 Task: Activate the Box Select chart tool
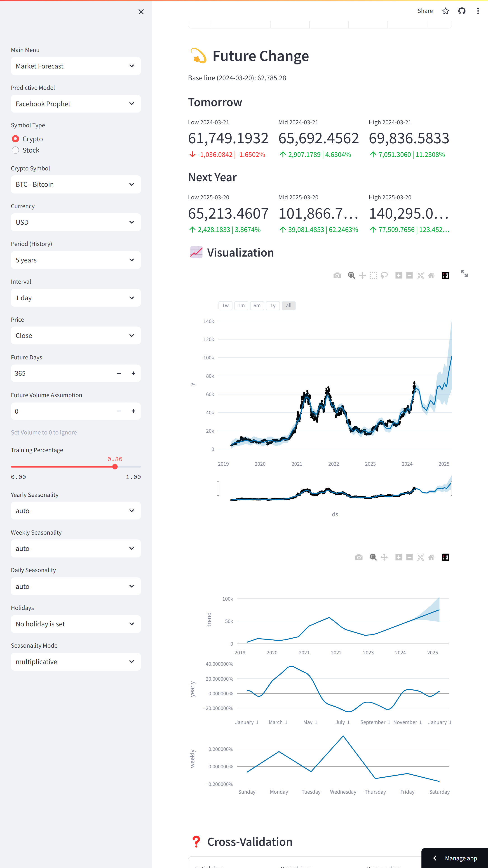pyautogui.click(x=373, y=276)
